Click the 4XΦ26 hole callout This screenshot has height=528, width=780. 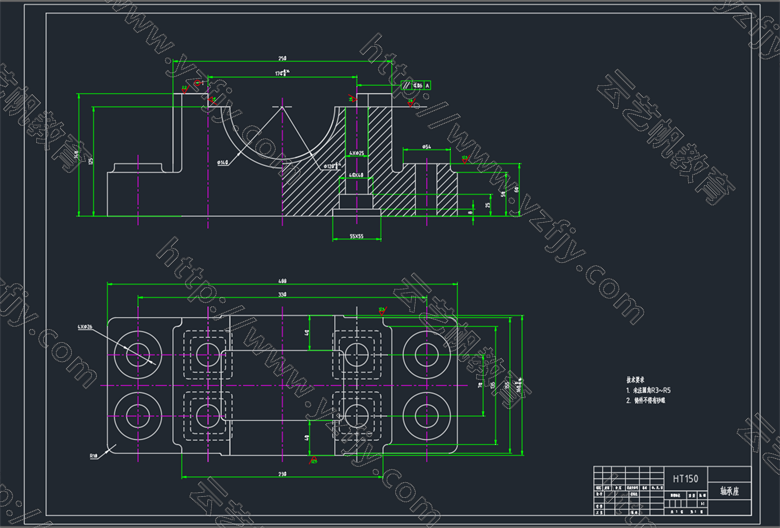[x=85, y=327]
